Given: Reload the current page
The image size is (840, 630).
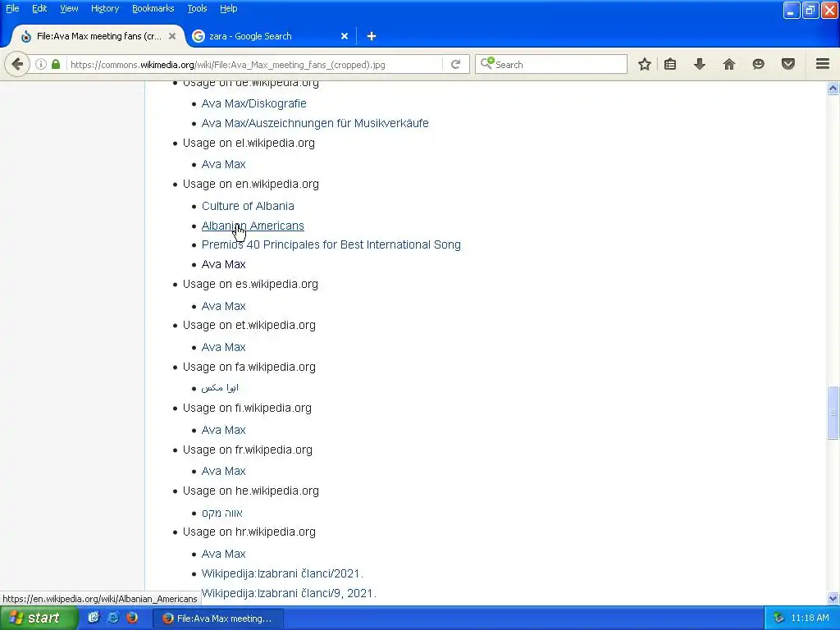Looking at the screenshot, I should click(455, 64).
